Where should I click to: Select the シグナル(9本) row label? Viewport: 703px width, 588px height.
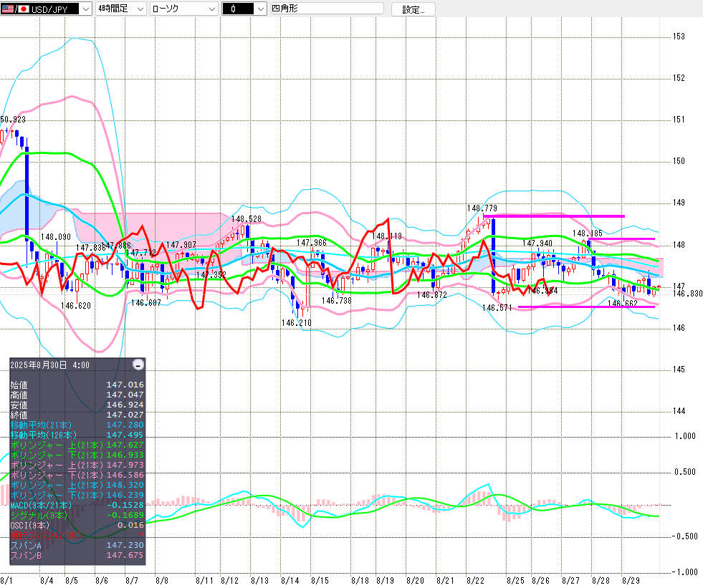coord(39,515)
